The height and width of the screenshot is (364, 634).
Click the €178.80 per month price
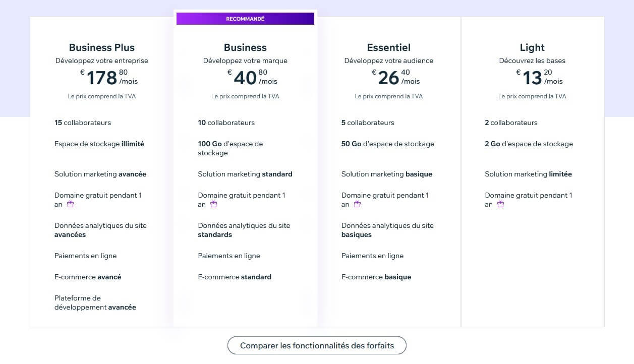pyautogui.click(x=109, y=77)
